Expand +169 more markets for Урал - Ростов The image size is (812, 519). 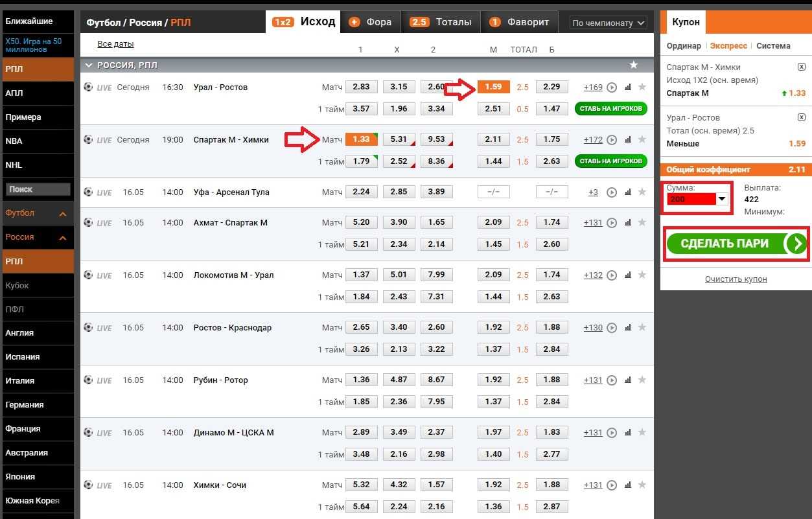[x=593, y=87]
